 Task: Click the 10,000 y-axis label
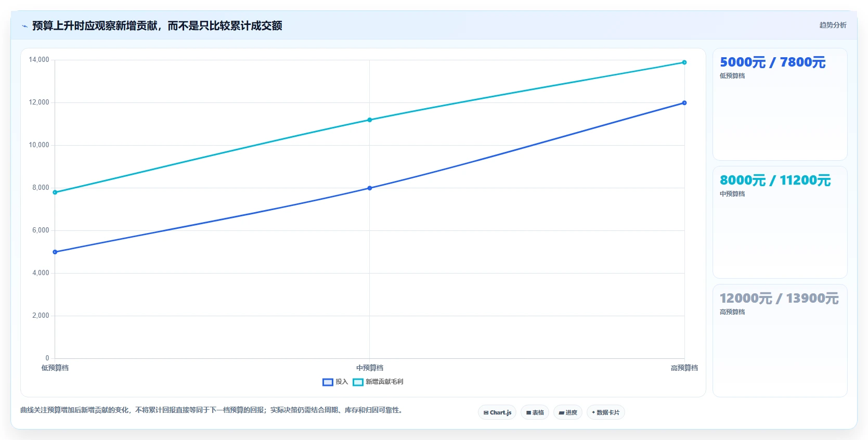tap(39, 145)
